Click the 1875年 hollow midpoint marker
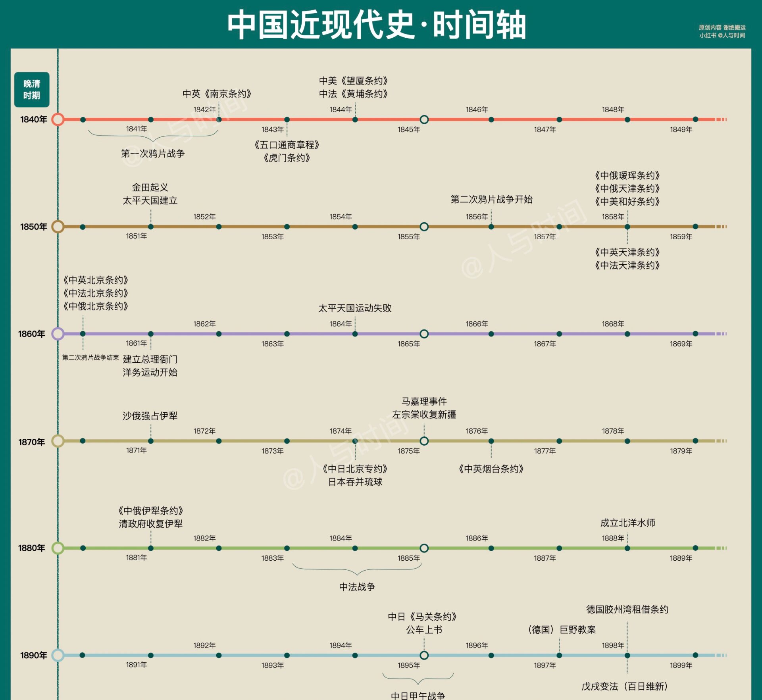The height and width of the screenshot is (700, 762). (x=424, y=441)
